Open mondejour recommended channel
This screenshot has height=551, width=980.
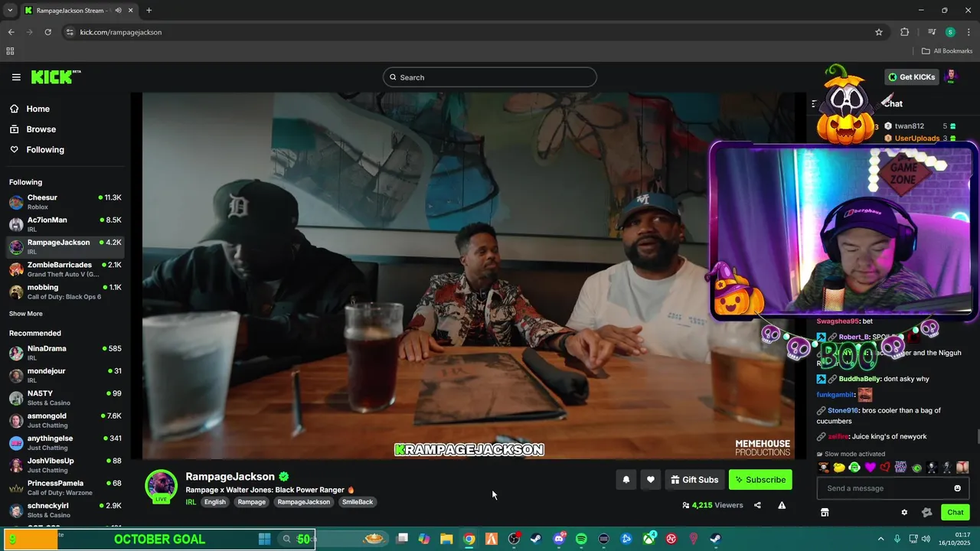(65, 376)
